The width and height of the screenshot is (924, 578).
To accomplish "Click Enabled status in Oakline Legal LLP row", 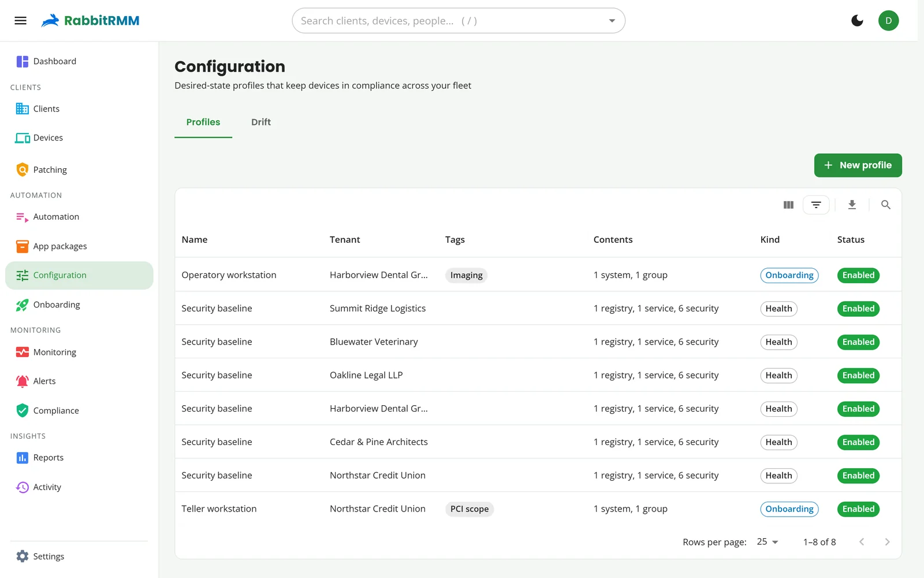I will (x=858, y=376).
